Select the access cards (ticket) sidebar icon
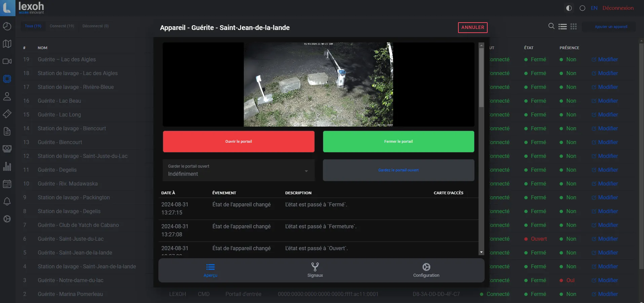Image resolution: width=644 pixels, height=303 pixels. pos(7,114)
